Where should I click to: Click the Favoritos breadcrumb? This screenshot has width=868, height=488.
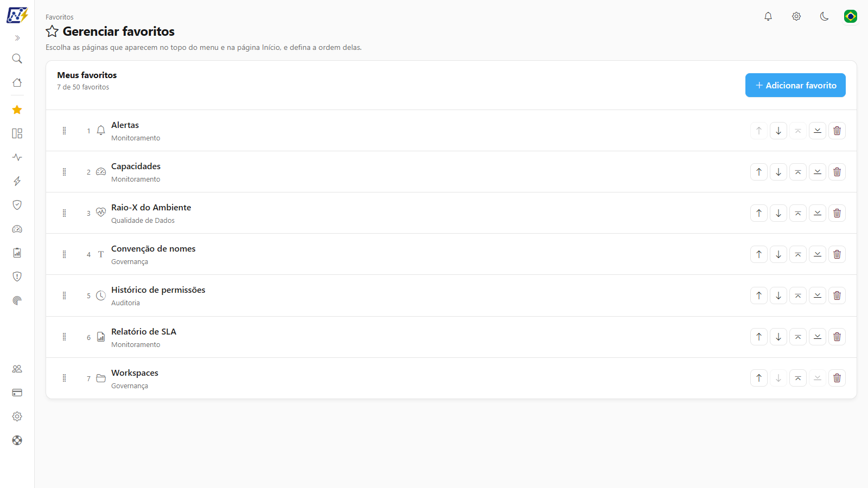pyautogui.click(x=60, y=17)
